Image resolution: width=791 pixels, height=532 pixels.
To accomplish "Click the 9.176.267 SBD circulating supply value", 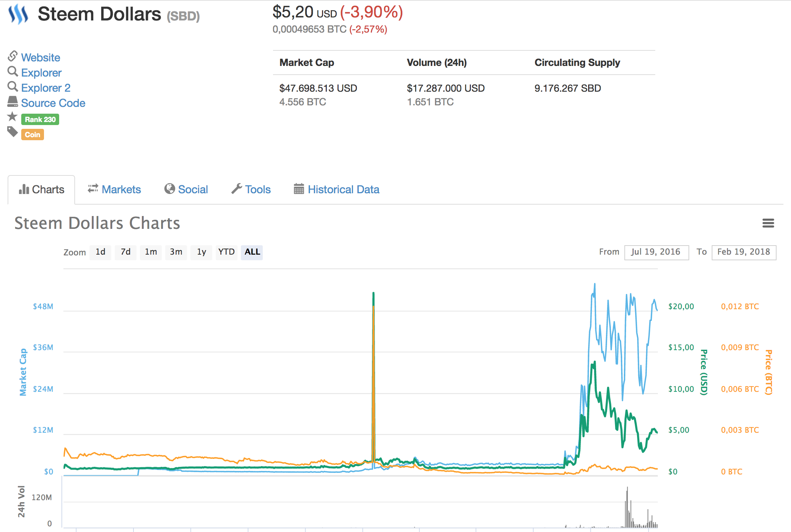I will coord(568,88).
